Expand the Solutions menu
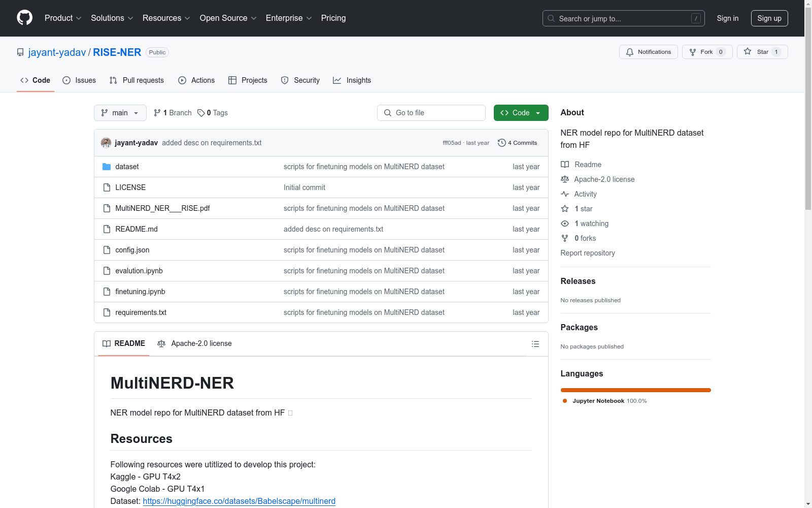Screen dimensions: 812x508 pyautogui.click(x=112, y=18)
